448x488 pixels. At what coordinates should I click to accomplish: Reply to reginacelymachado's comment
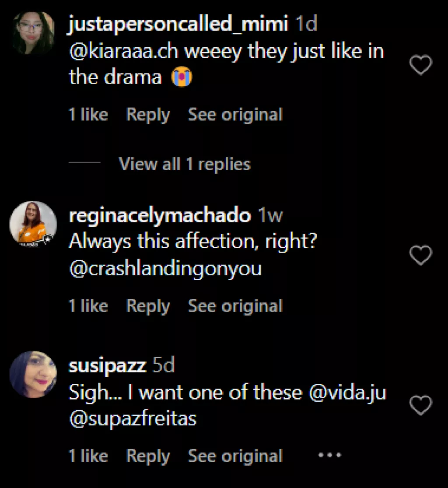pos(148,306)
